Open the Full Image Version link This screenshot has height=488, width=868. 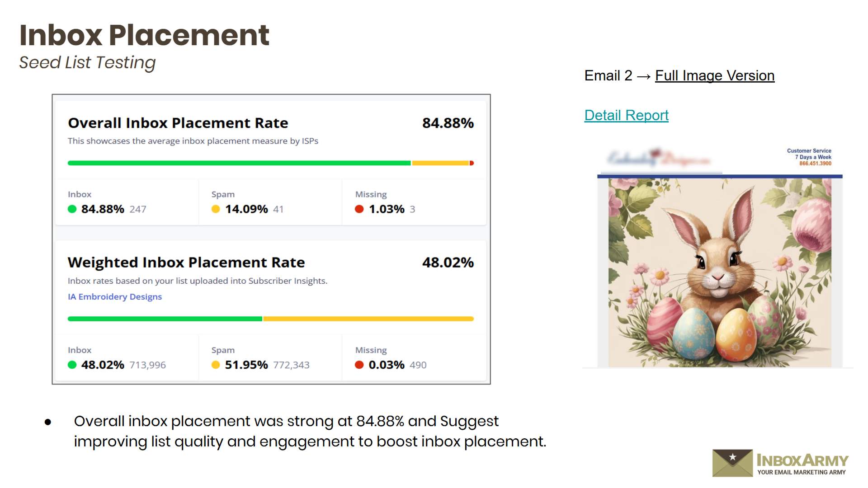714,75
